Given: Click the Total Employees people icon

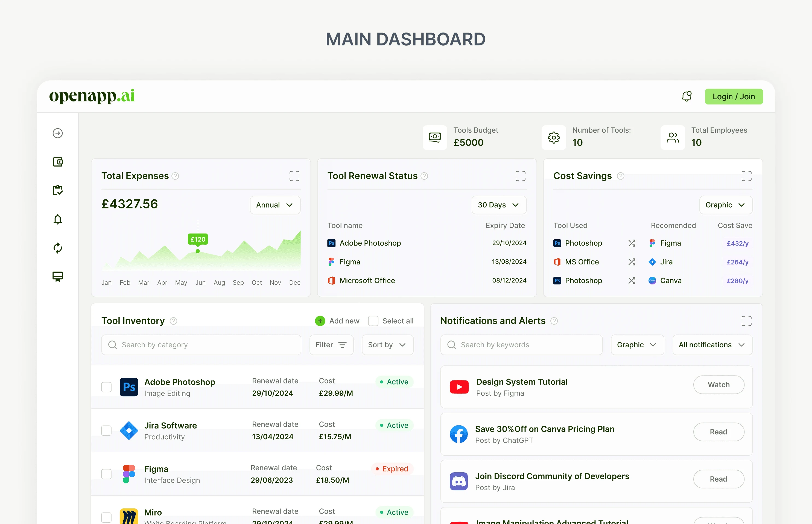Looking at the screenshot, I should click(673, 138).
